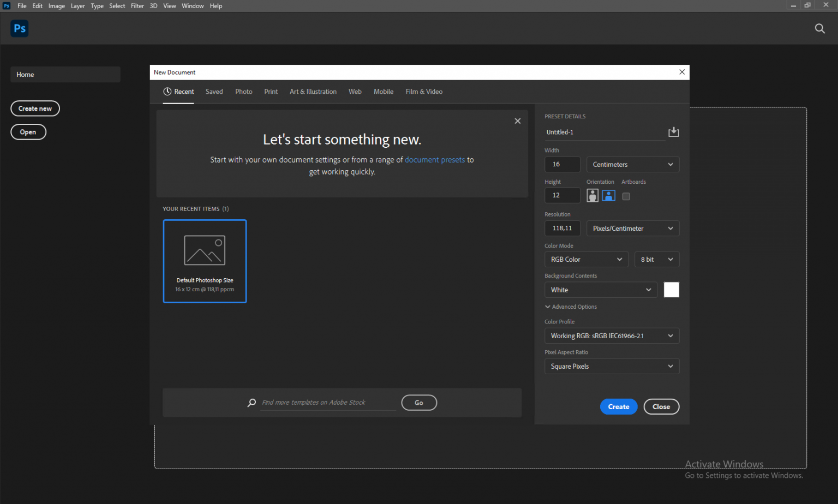Open the Pixels/Centimeter resolution unit dropdown
Screen dimensions: 838x504
[633, 229]
